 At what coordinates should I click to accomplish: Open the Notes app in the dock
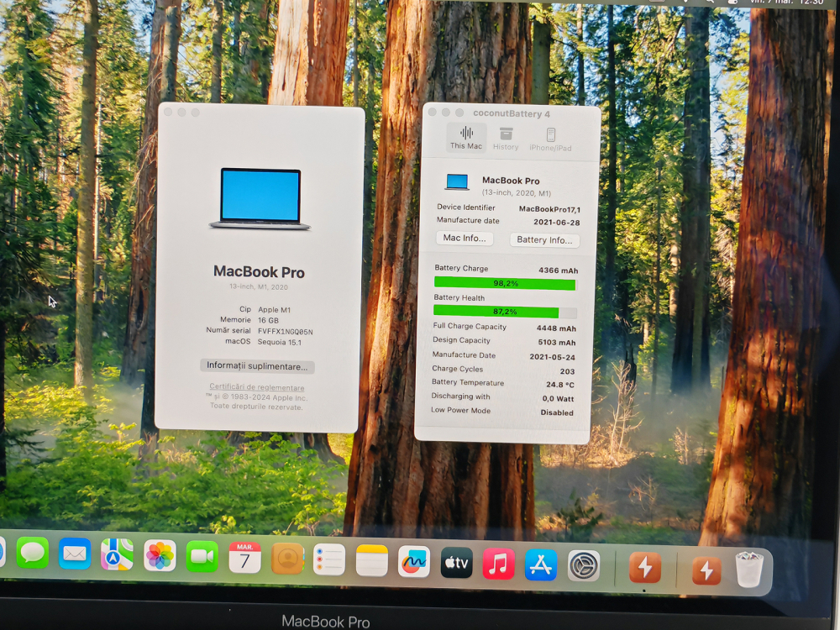[x=372, y=561]
